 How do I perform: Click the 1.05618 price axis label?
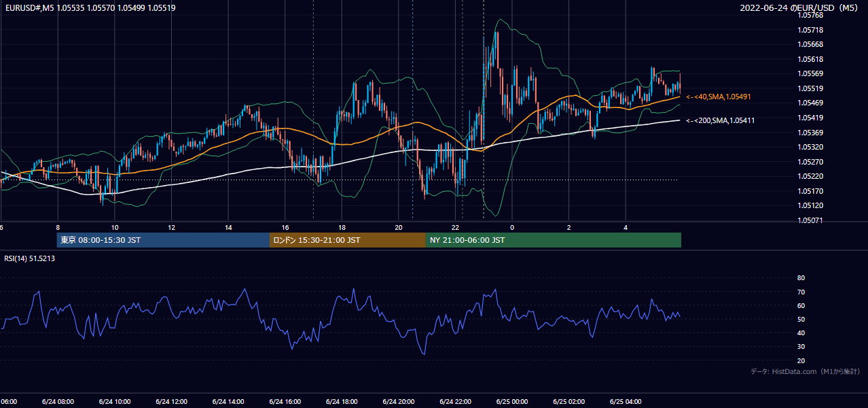pyautogui.click(x=811, y=59)
